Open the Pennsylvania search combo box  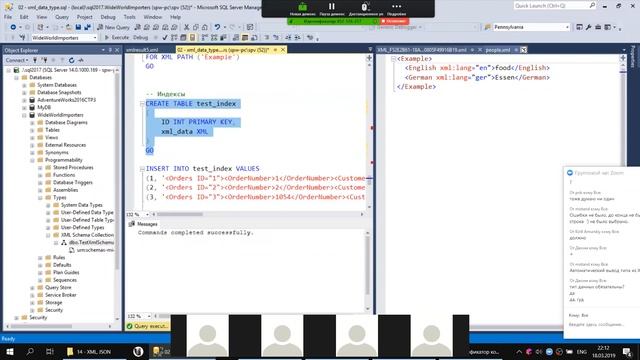(531, 27)
